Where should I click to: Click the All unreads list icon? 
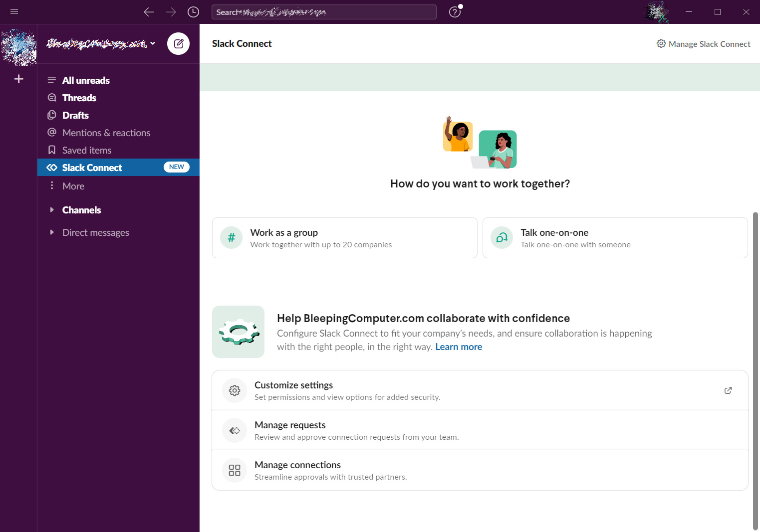click(x=52, y=80)
